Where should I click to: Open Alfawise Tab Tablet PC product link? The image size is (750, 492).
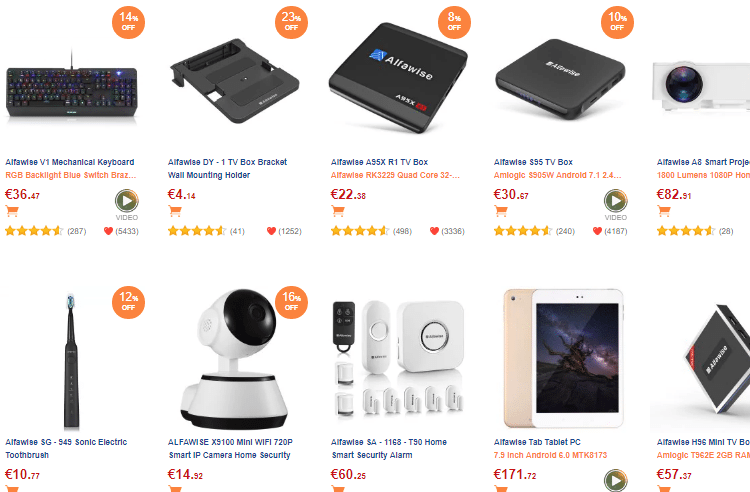tap(537, 442)
